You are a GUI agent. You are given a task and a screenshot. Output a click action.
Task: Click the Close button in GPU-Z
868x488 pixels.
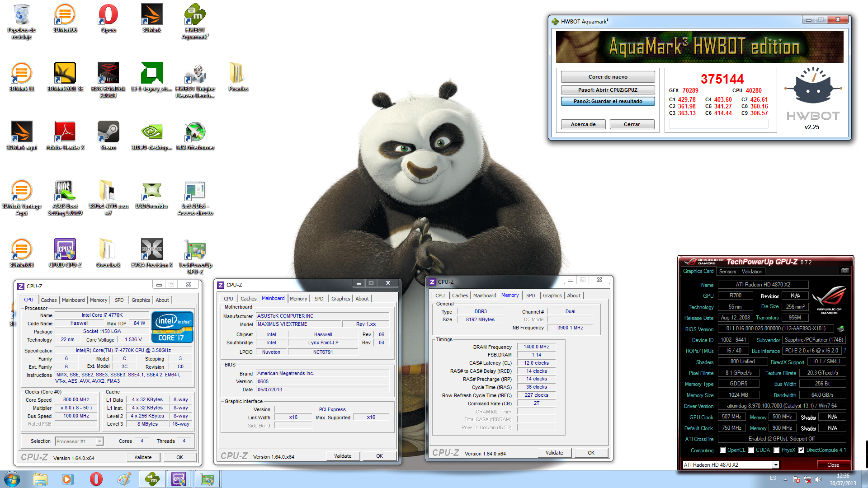click(x=833, y=465)
